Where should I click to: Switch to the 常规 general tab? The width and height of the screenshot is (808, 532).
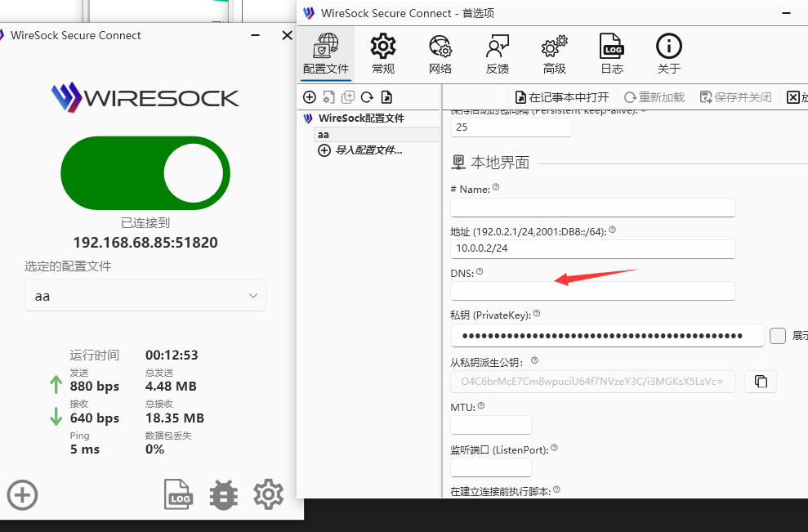tap(383, 54)
